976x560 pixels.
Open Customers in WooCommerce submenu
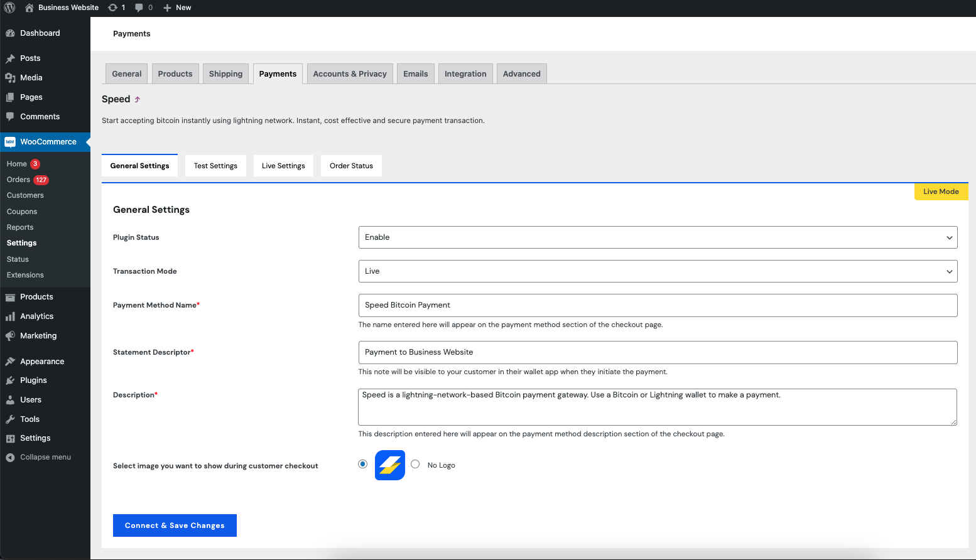click(25, 195)
